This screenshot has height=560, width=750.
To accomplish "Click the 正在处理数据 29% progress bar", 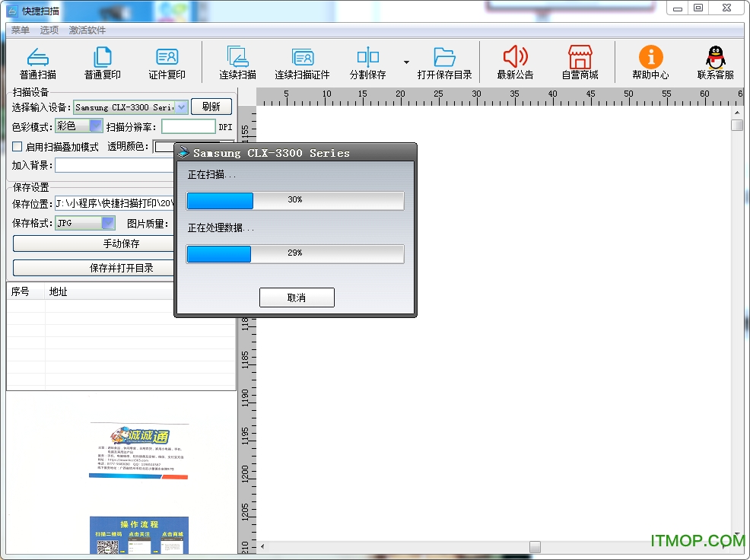I will click(295, 253).
